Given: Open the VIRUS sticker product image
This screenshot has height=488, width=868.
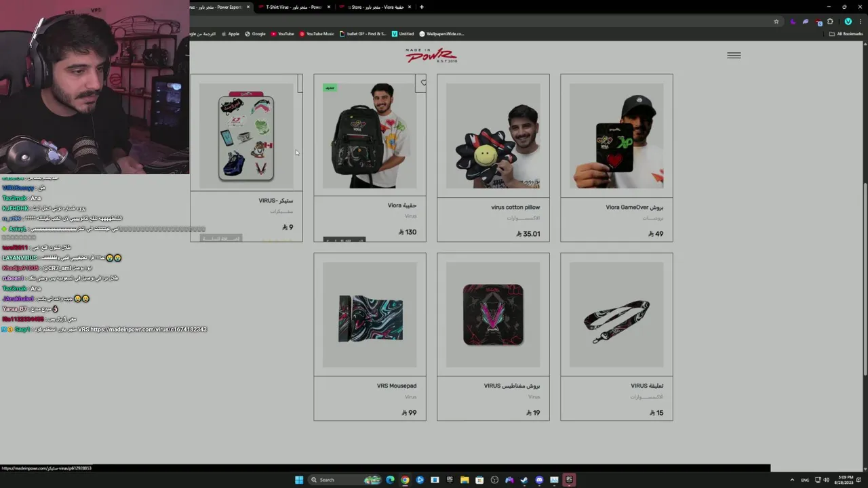Looking at the screenshot, I should point(246,136).
